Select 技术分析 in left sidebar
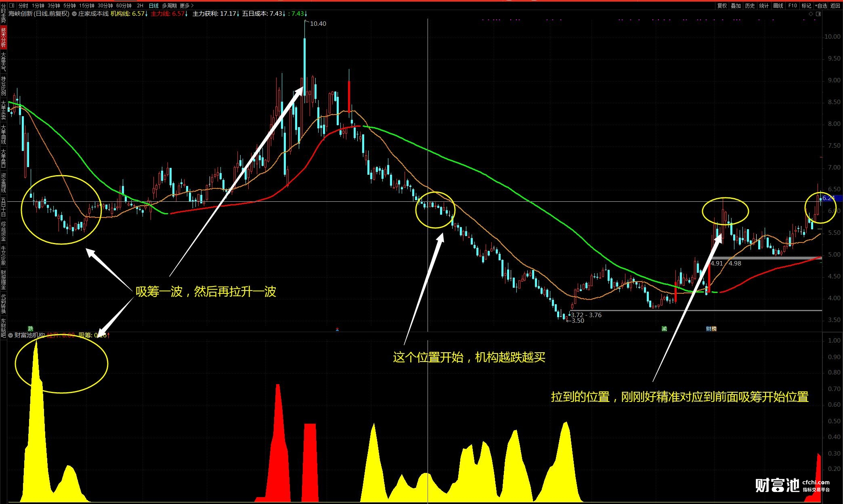 point(3,37)
